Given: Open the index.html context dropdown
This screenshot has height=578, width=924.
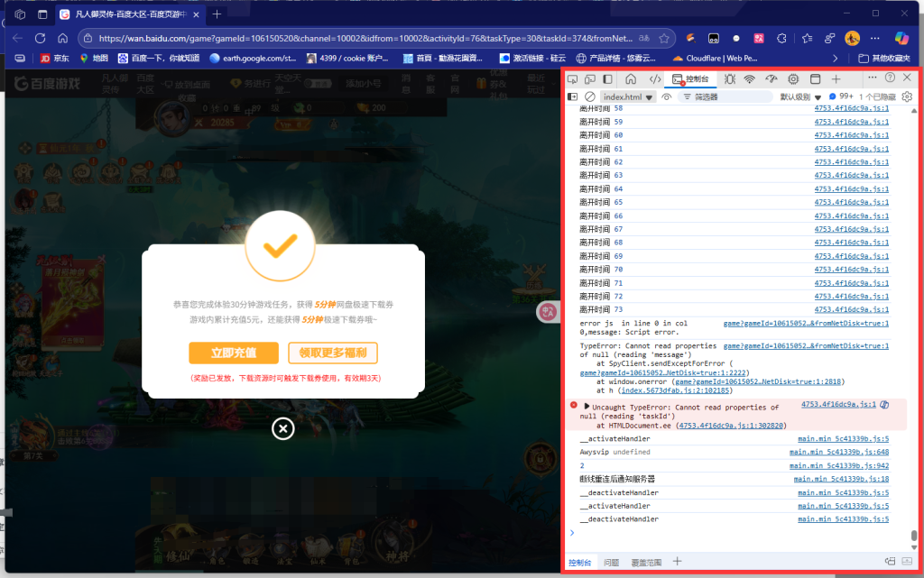Looking at the screenshot, I should (x=627, y=96).
